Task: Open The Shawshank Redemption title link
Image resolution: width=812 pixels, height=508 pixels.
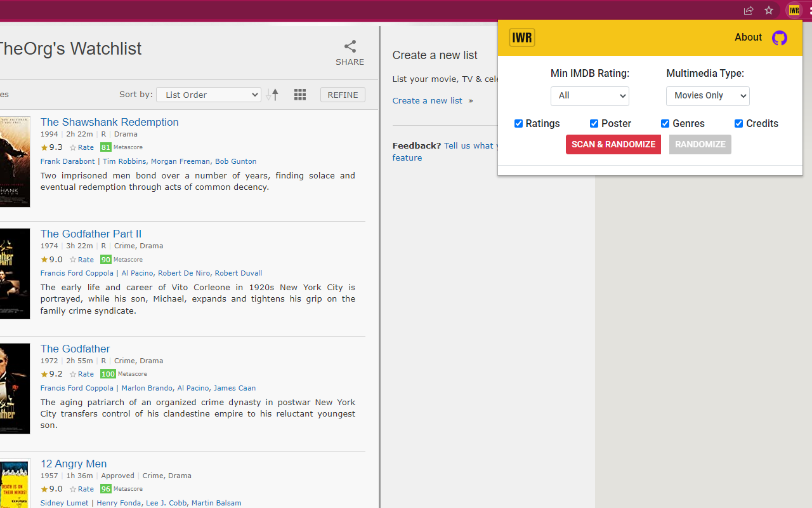Action: click(109, 122)
